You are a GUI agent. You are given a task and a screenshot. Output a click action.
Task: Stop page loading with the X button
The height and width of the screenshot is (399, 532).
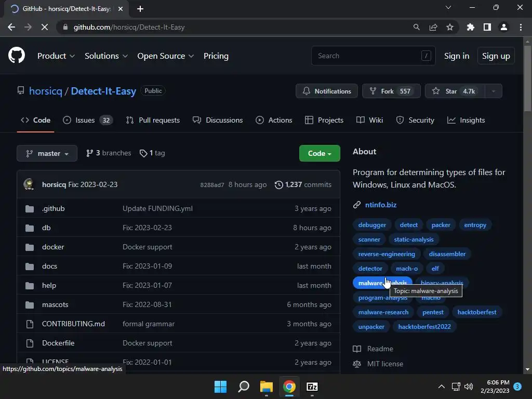click(45, 27)
